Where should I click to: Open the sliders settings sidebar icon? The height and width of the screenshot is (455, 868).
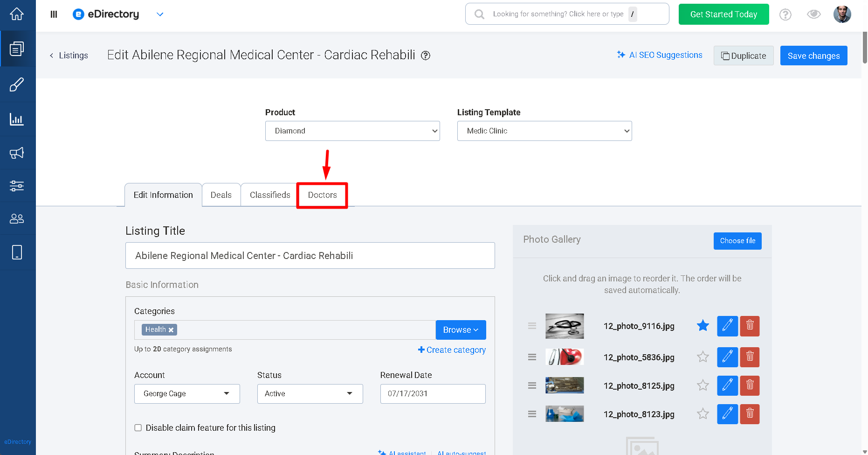click(17, 186)
